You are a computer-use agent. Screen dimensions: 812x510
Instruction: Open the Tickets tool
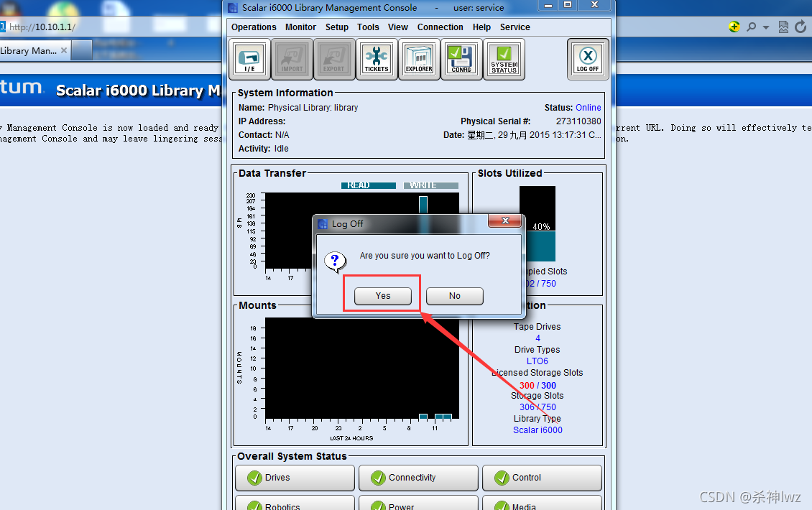coord(377,60)
